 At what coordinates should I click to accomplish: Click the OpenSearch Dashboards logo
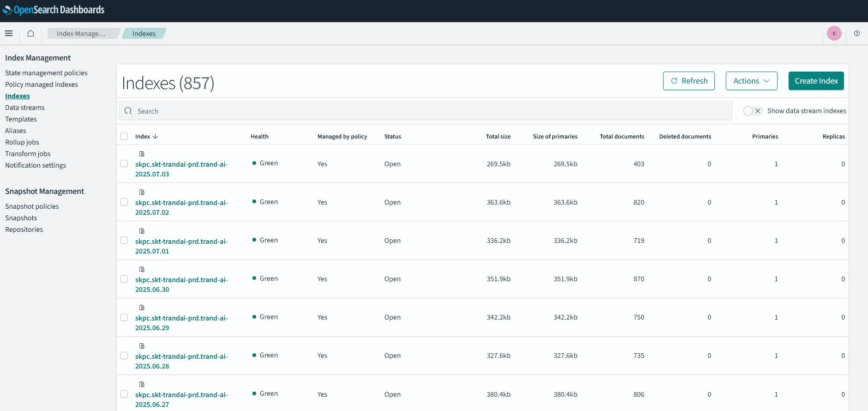[54, 10]
